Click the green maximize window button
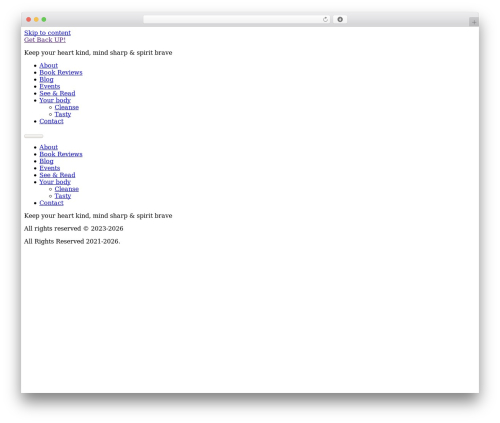Viewport: 500px width, 423px height. click(x=44, y=19)
